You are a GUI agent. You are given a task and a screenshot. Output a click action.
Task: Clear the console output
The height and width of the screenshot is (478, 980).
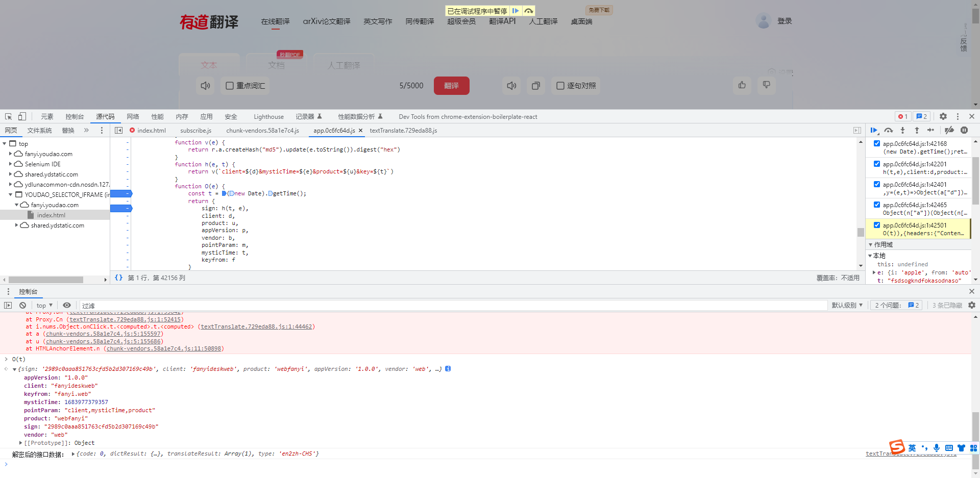pos(22,305)
